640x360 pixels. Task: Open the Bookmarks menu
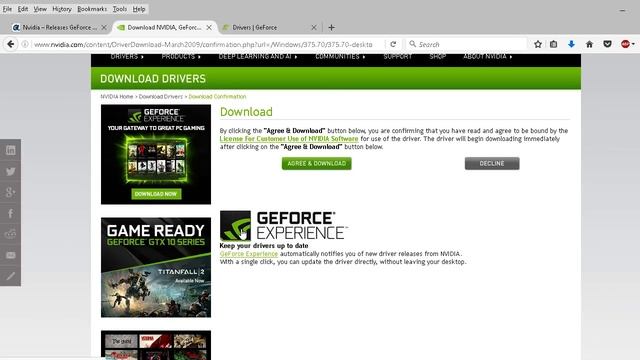pos(92,9)
